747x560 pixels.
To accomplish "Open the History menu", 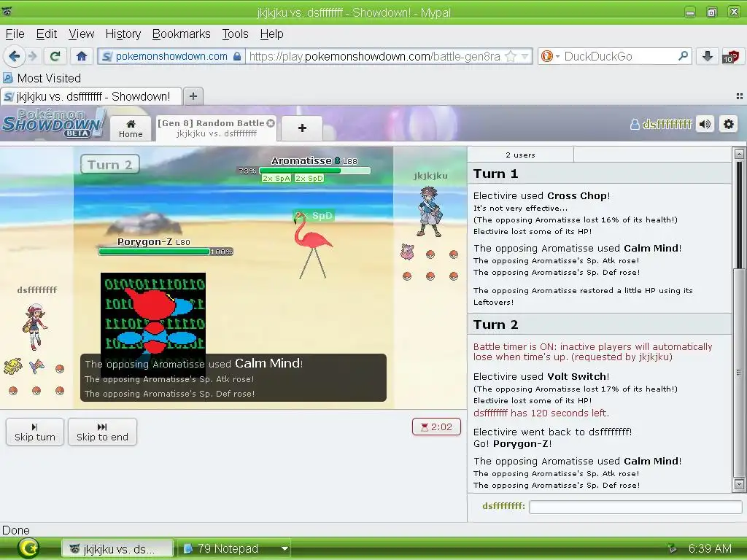I will click(123, 34).
